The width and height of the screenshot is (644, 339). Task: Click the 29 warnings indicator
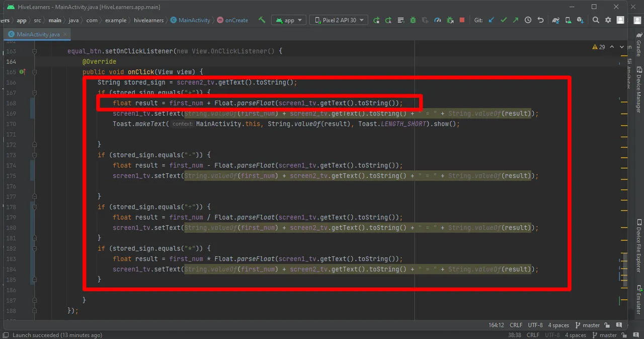click(x=599, y=47)
